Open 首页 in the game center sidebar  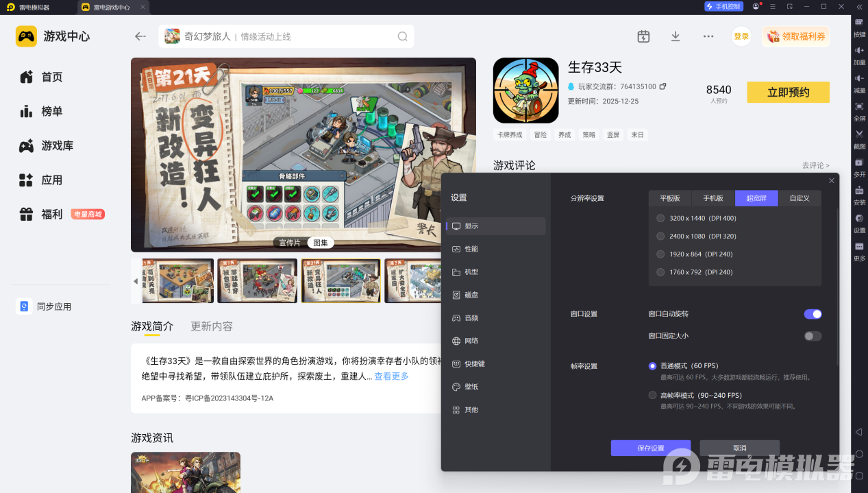(41, 77)
